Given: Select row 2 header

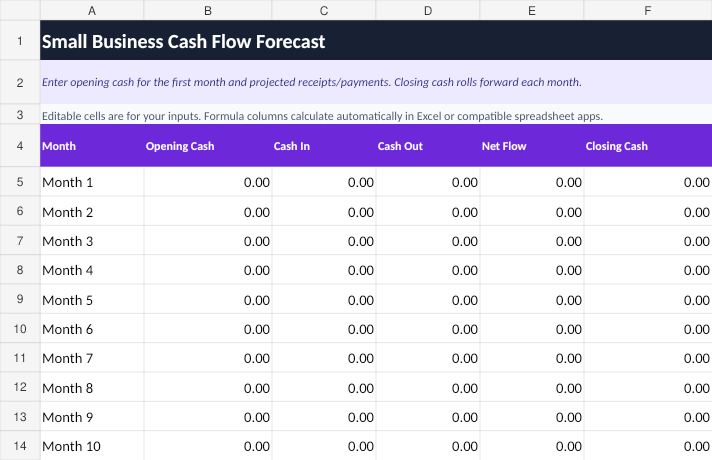Looking at the screenshot, I should pyautogui.click(x=20, y=82).
